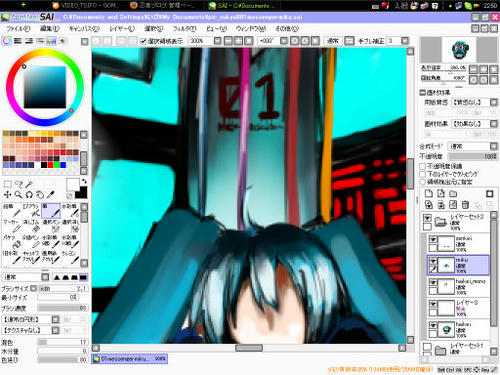Screen dimensions: 500x375
Task: Create a new normal layer
Action: point(429,193)
